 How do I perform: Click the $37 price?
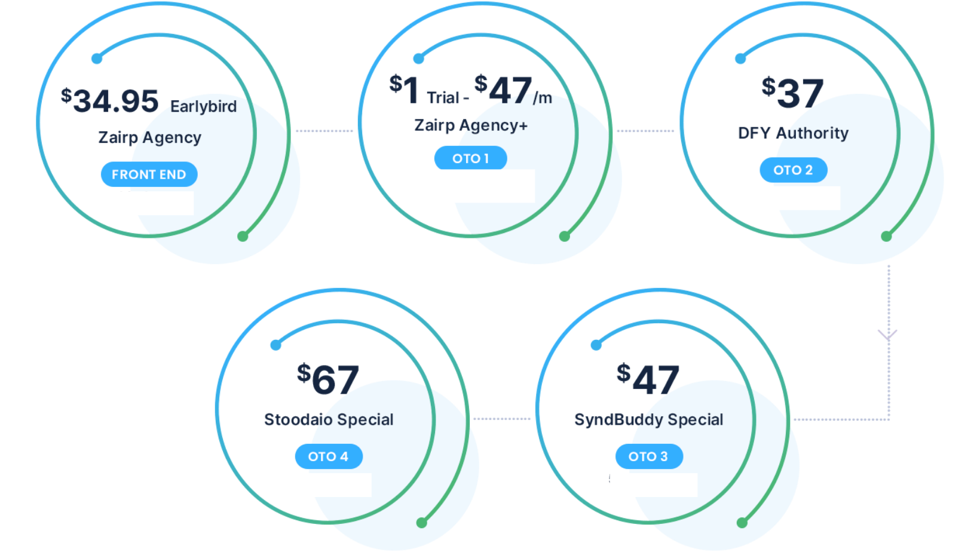[792, 93]
